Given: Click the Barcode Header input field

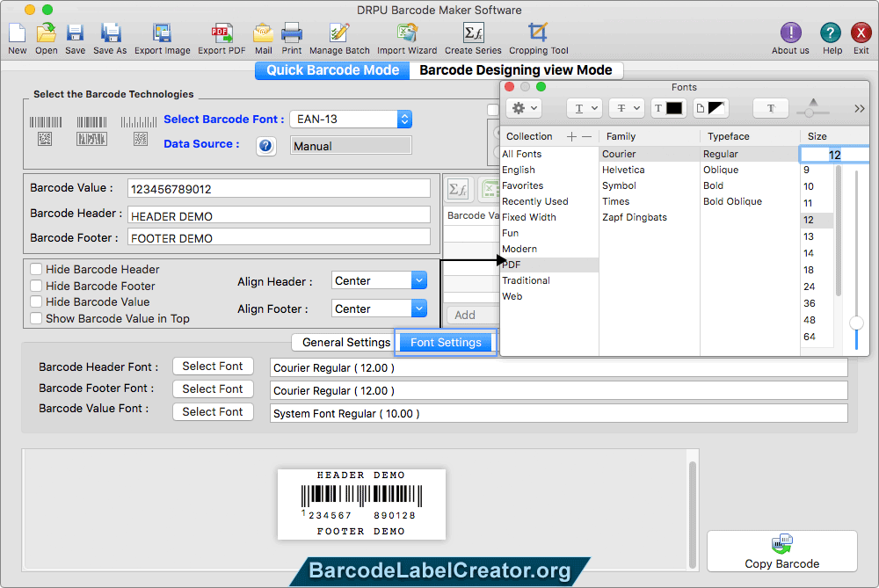Looking at the screenshot, I should point(279,216).
